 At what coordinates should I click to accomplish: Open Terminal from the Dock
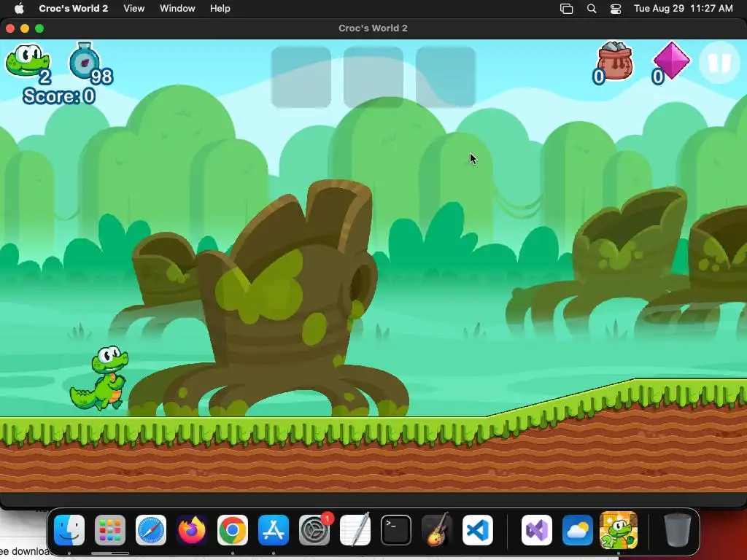pyautogui.click(x=396, y=530)
